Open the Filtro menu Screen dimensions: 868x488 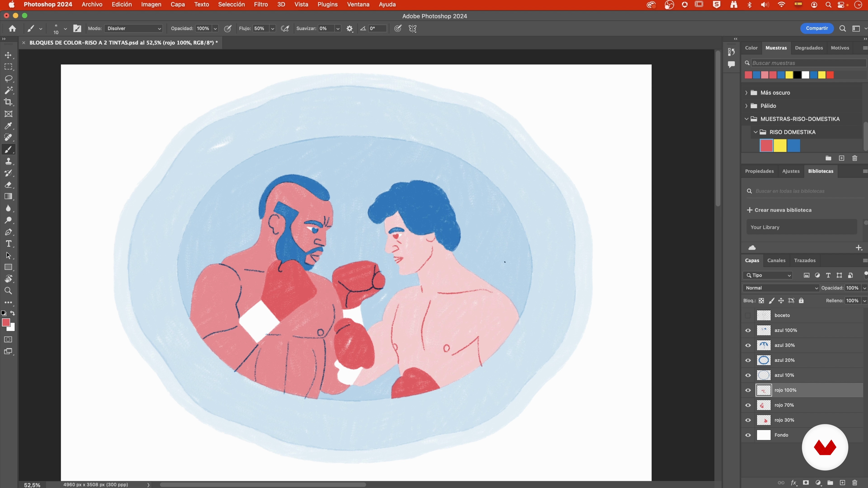click(261, 5)
